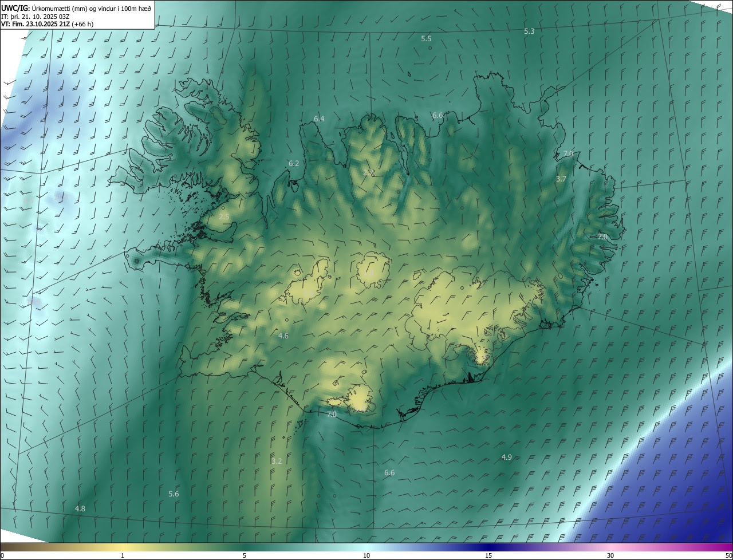Click the yellow section of the color scale

click(123, 546)
